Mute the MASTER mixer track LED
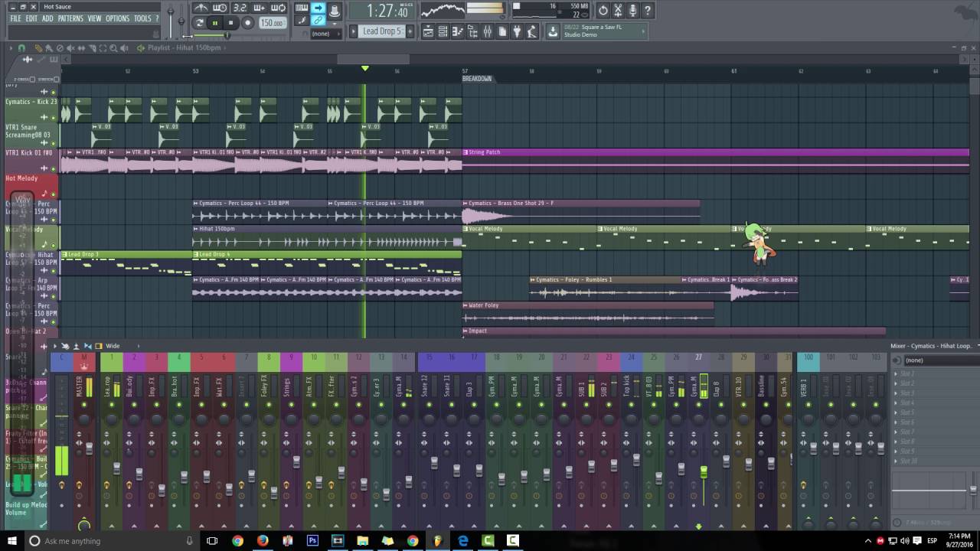Screen dimensions: 980x551 84,405
